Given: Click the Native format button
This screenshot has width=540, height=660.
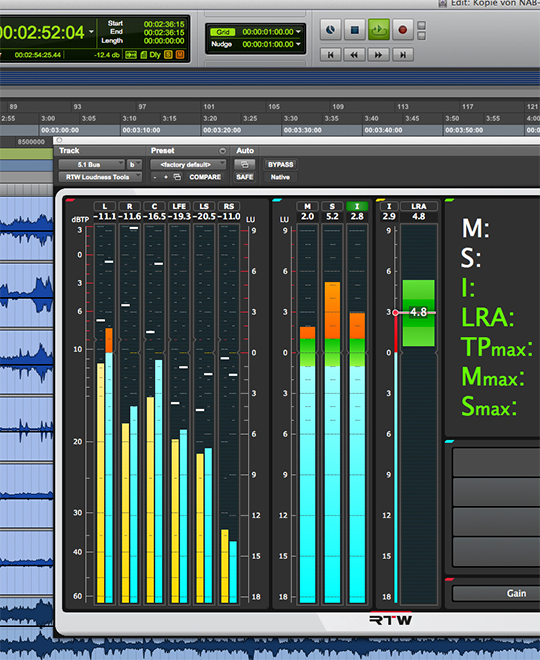Looking at the screenshot, I should coord(280,177).
